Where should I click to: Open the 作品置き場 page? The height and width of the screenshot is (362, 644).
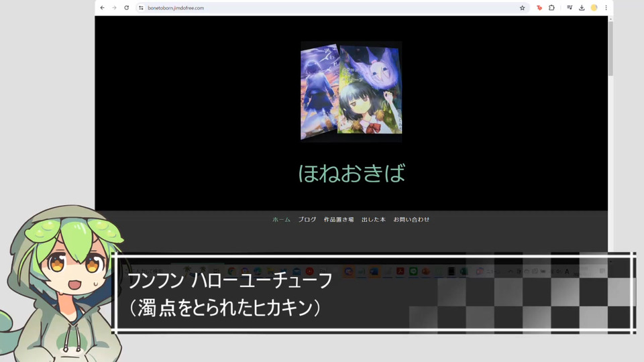pos(339,220)
